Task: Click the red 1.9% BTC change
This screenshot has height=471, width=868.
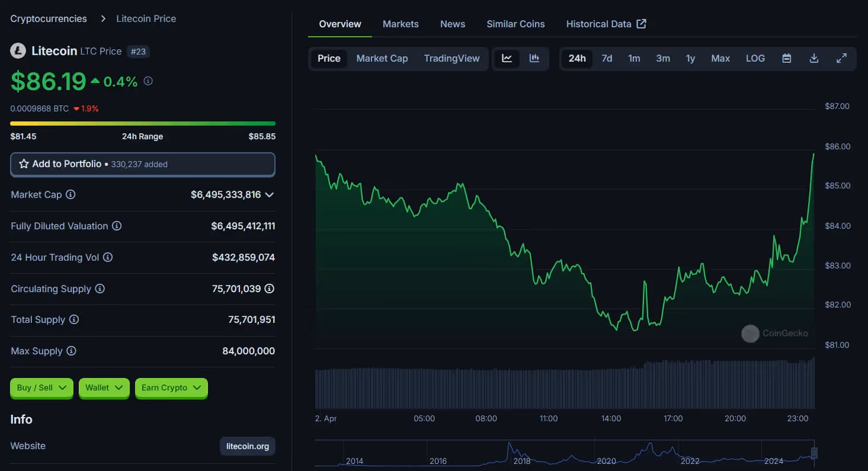Action: 87,108
